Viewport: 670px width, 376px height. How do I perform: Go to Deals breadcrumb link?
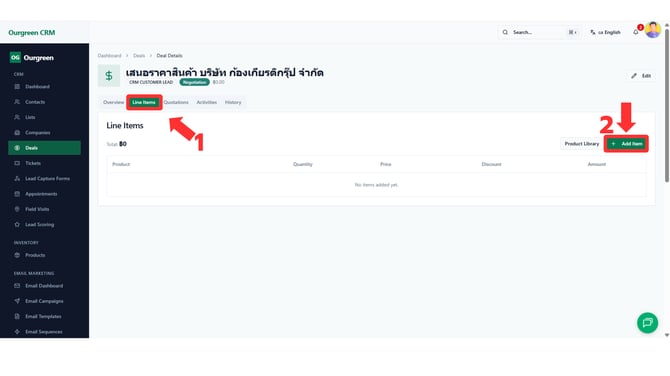[139, 56]
